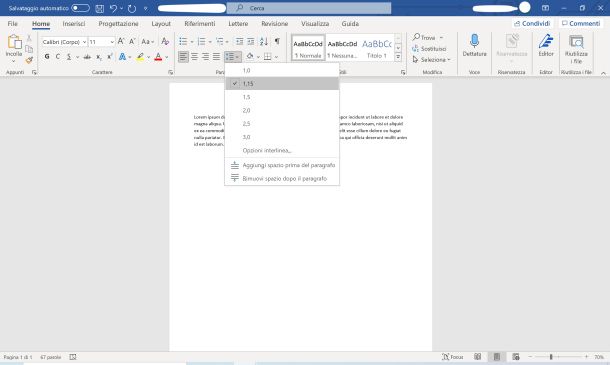
Task: Switch to web layout view icon
Action: (516, 357)
